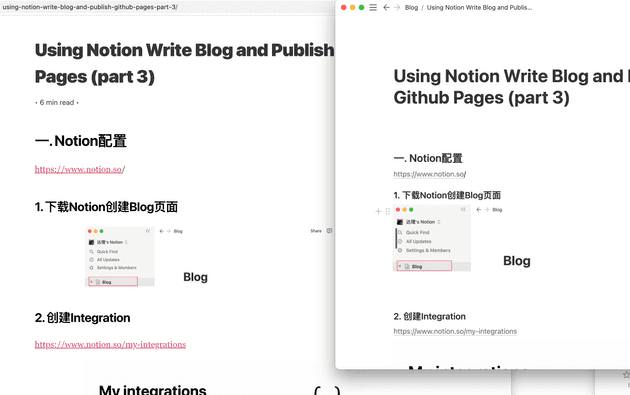Screen dimensions: 630x395
Task: Click the blog heading '一. Notion配置'
Action: pos(81,141)
